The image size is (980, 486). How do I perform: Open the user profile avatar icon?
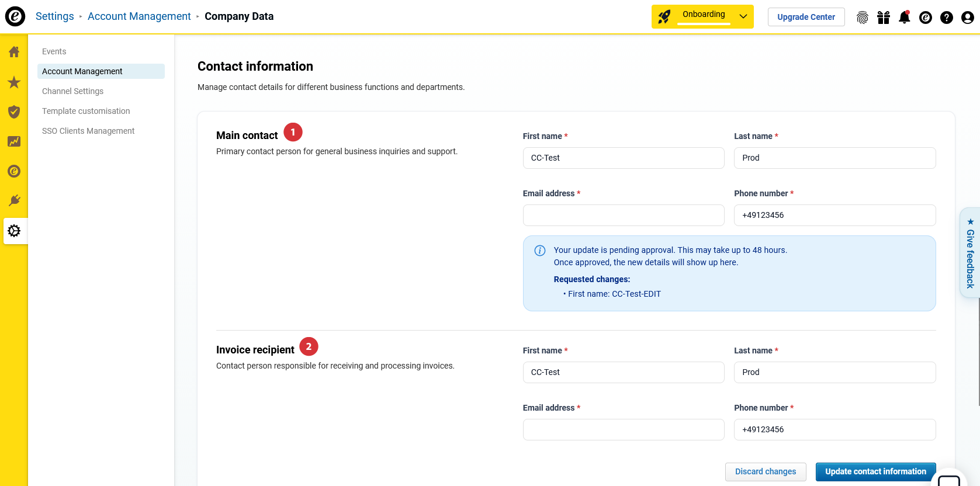click(967, 18)
